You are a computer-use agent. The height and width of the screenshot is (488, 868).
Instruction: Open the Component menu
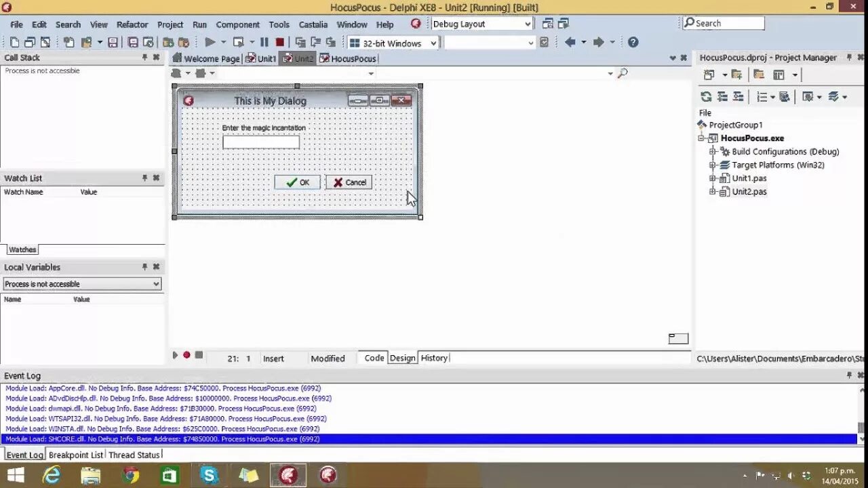pos(237,24)
